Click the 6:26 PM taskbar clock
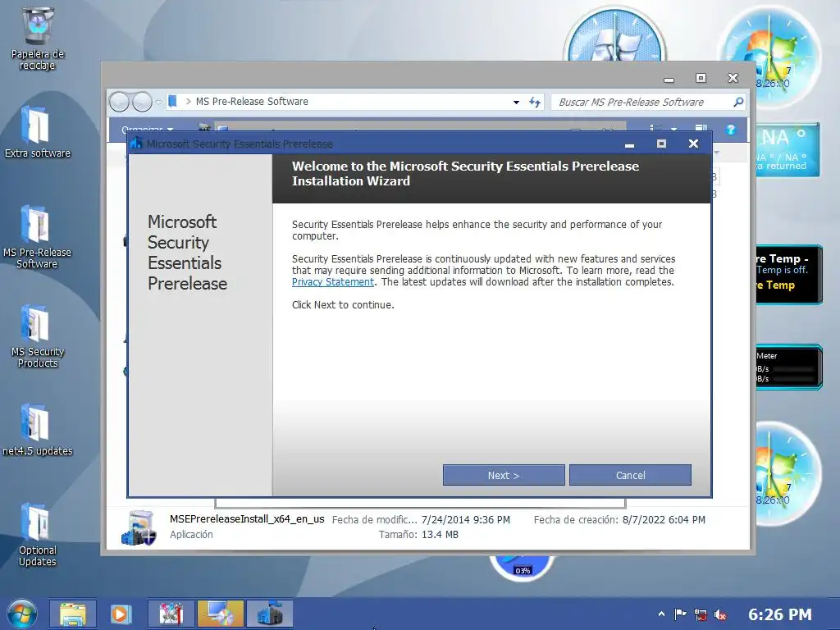 pyautogui.click(x=780, y=614)
